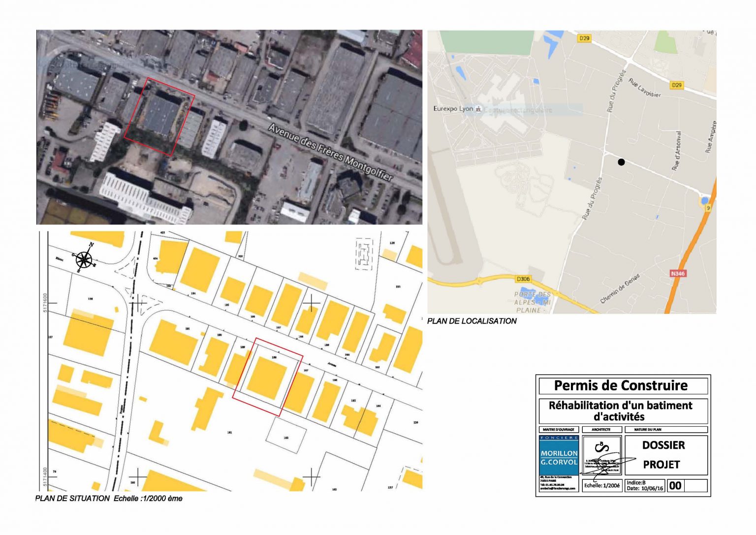Viewport: 756px width, 535px height.
Task: Click the Avenue des Frères Montgolfier label
Action: click(x=330, y=152)
